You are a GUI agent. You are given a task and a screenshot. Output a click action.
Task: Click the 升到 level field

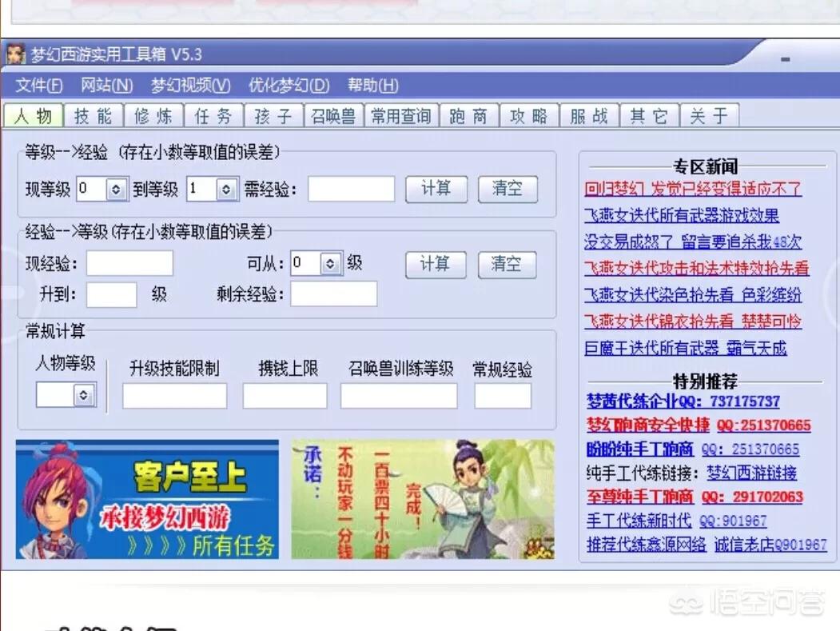coord(111,294)
